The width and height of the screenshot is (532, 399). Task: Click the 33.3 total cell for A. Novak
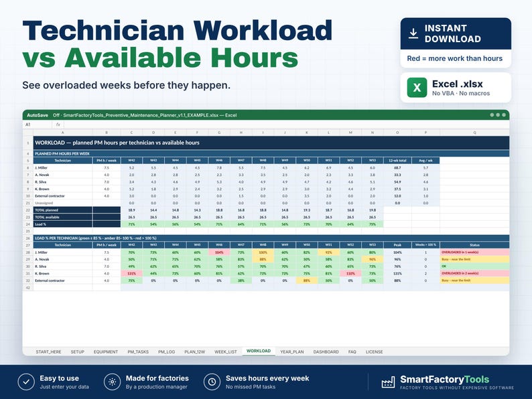[397, 175]
